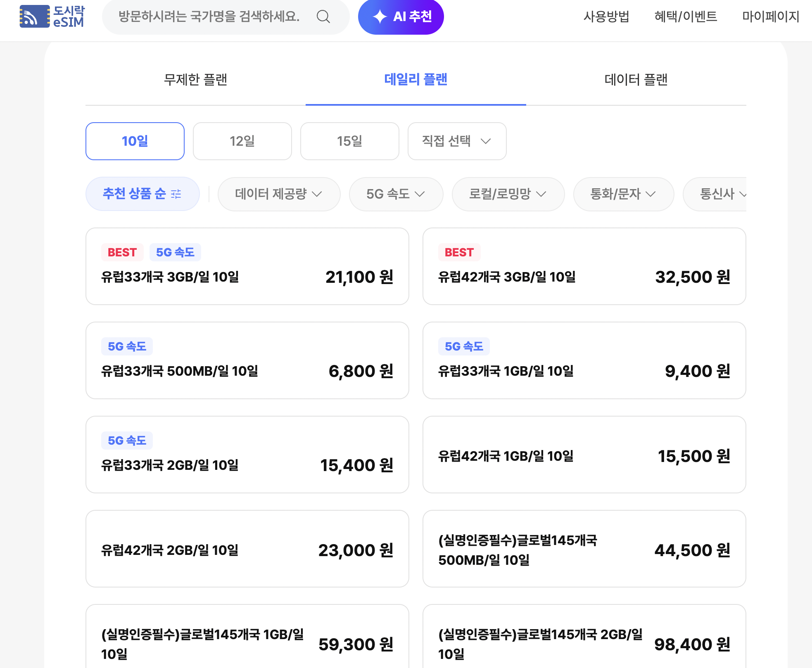812x668 pixels.
Task: Select the 15일 duration option
Action: click(x=349, y=141)
